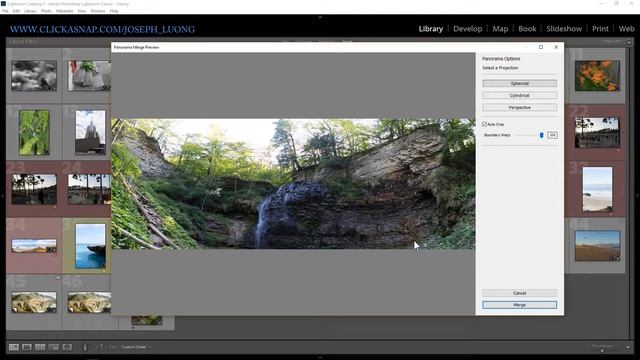Switch to the Library module
The height and width of the screenshot is (360, 640).
[x=431, y=29]
